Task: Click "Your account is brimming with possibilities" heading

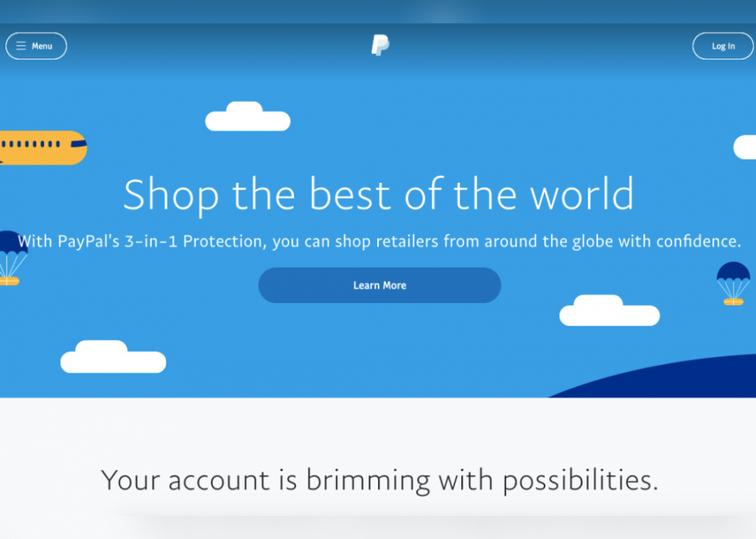Action: coord(380,480)
